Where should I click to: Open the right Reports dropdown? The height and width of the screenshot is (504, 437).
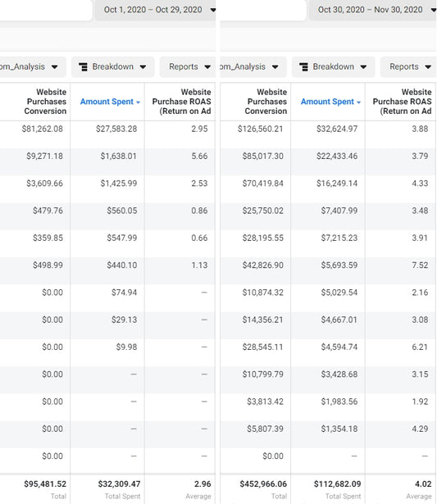point(408,67)
